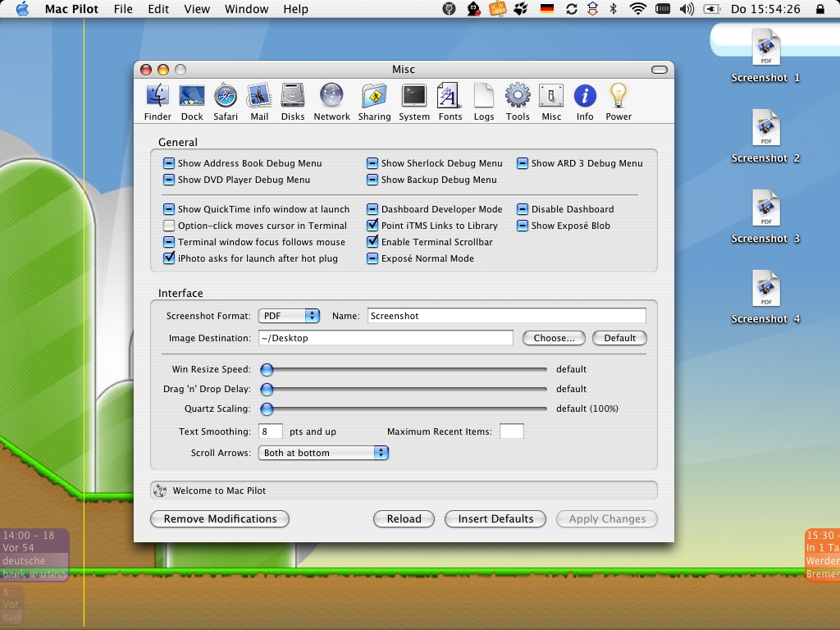Image resolution: width=840 pixels, height=630 pixels.
Task: Click the sync arrows menu bar icon
Action: click(572, 9)
